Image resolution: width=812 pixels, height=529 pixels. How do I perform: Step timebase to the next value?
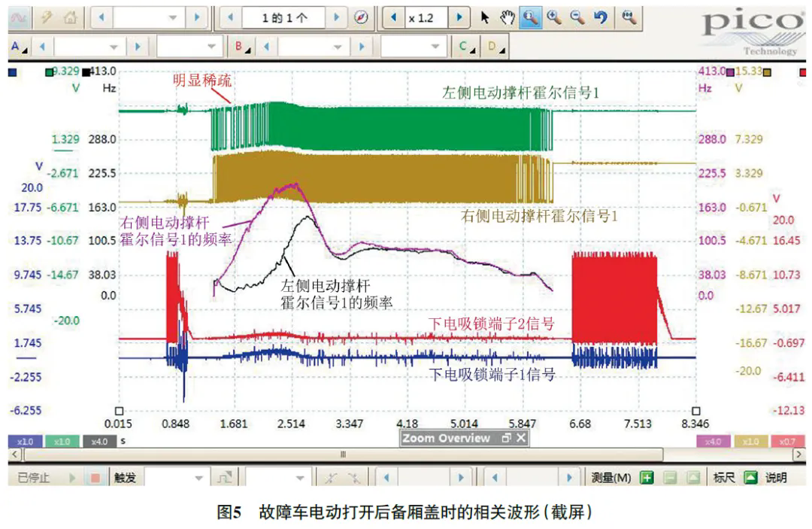tap(197, 17)
